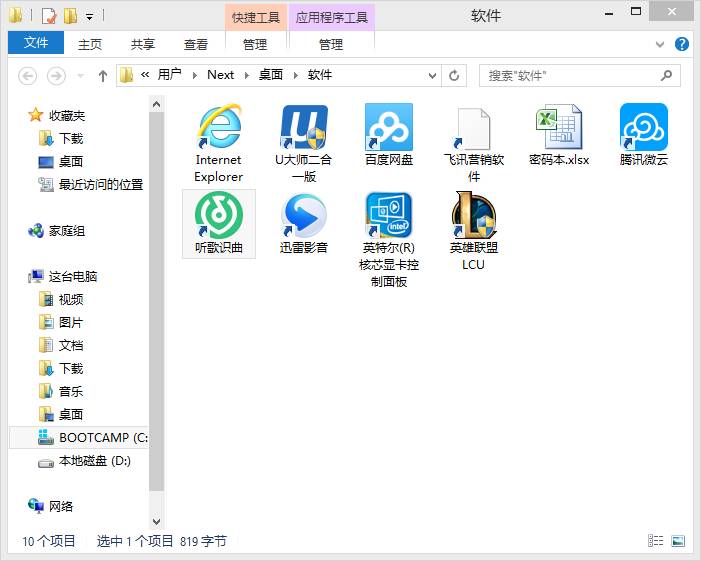Viewport: 701px width, 561px height.
Task: Open 家庭组 in the sidebar
Action: (56, 231)
